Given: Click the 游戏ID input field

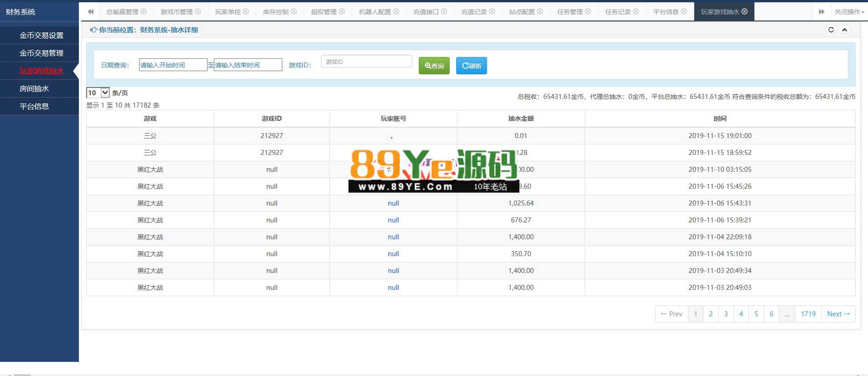Looking at the screenshot, I should [x=366, y=62].
